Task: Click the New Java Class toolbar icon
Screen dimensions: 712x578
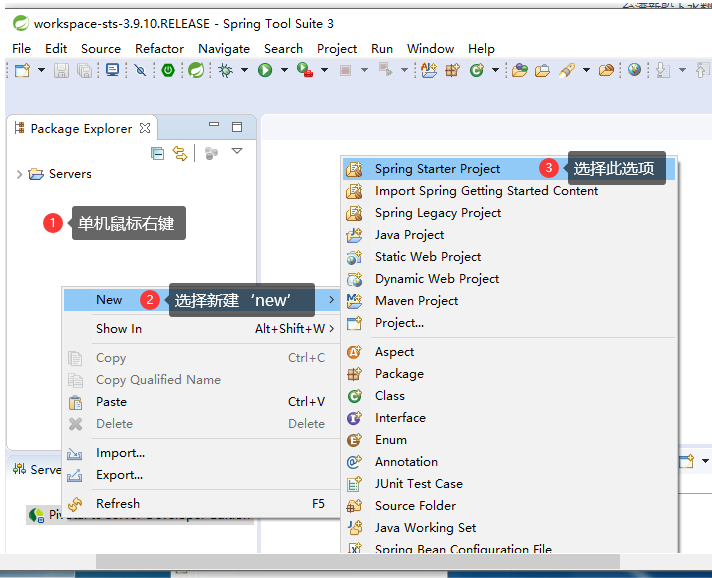Action: [477, 70]
